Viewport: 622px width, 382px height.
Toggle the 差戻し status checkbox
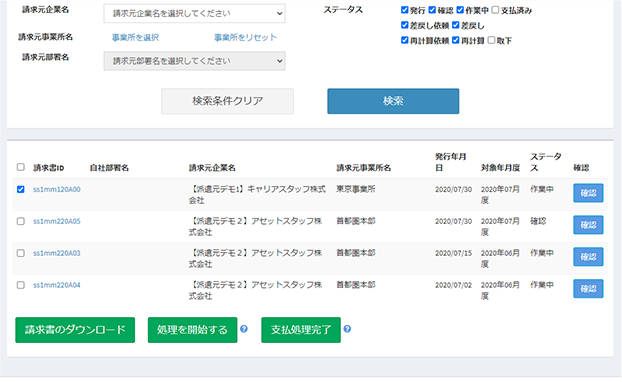[456, 25]
